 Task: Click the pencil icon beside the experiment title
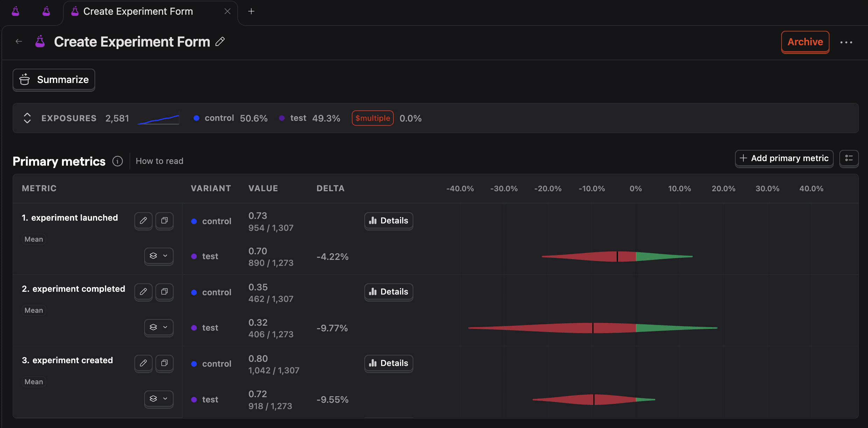point(220,42)
